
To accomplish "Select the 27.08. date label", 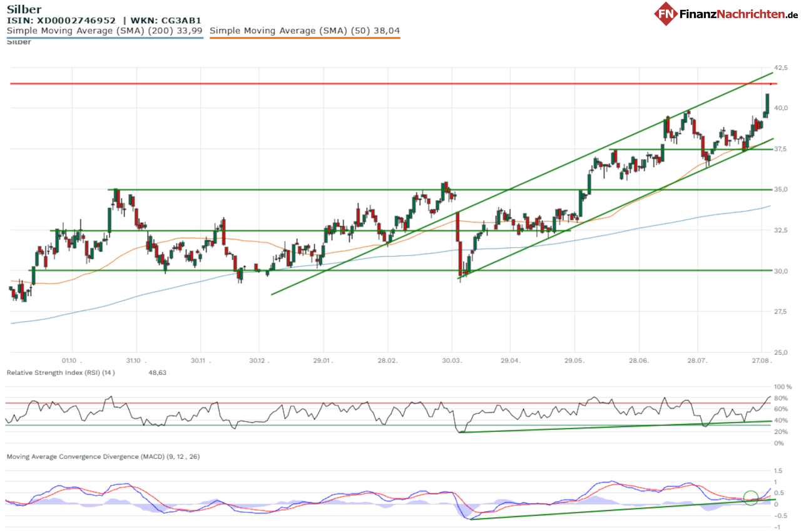I will coord(762,361).
